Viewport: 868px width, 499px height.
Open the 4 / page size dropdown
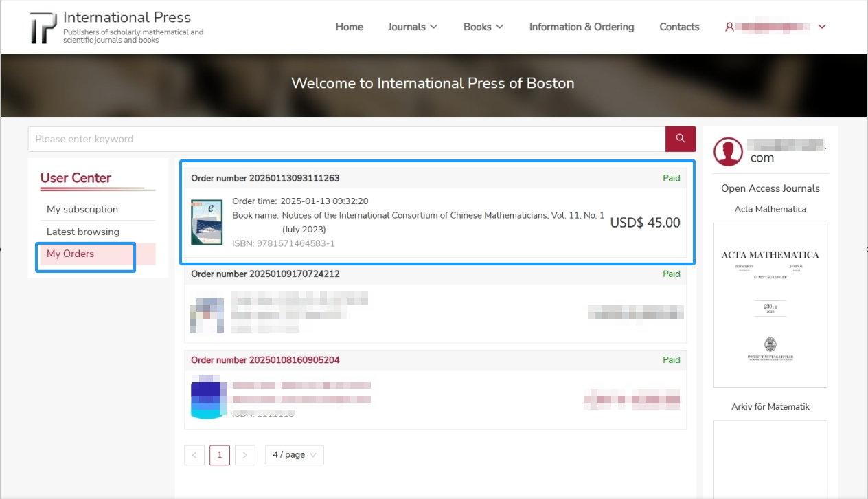coord(295,455)
